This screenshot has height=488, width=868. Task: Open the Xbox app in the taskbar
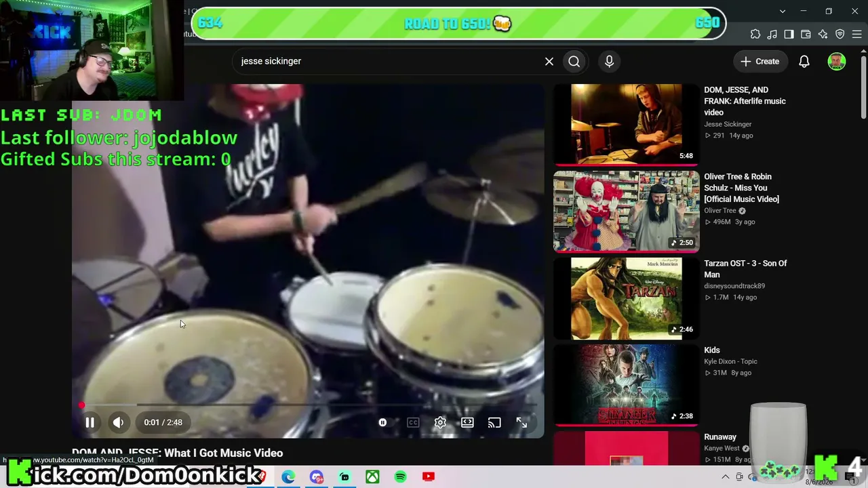pos(372,477)
